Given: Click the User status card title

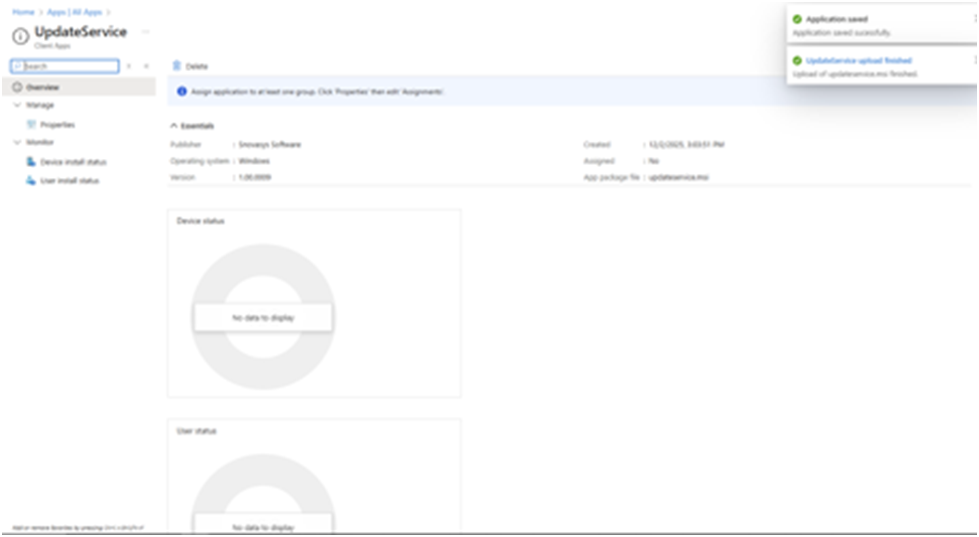Looking at the screenshot, I should (197, 431).
